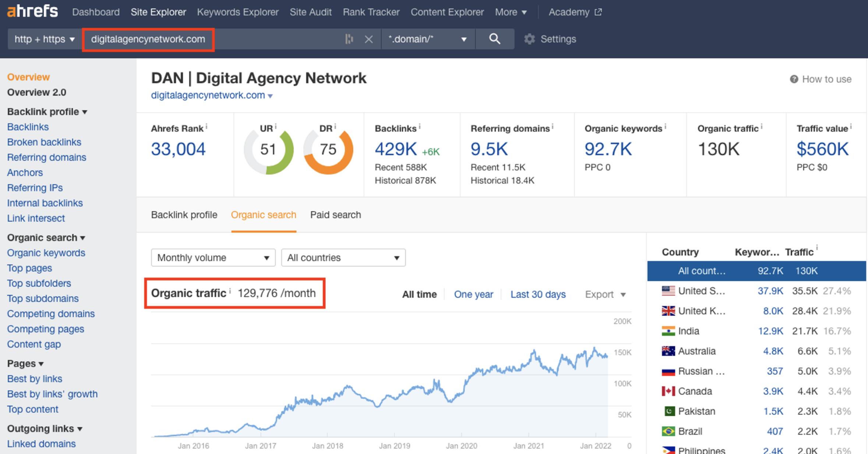868x454 pixels.
Task: Select the Last 30 days range
Action: (x=538, y=294)
